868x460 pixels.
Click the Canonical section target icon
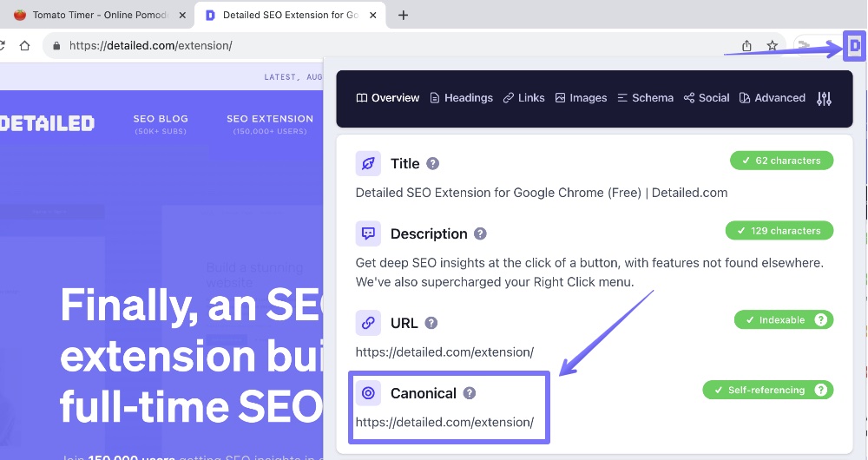pyautogui.click(x=368, y=393)
